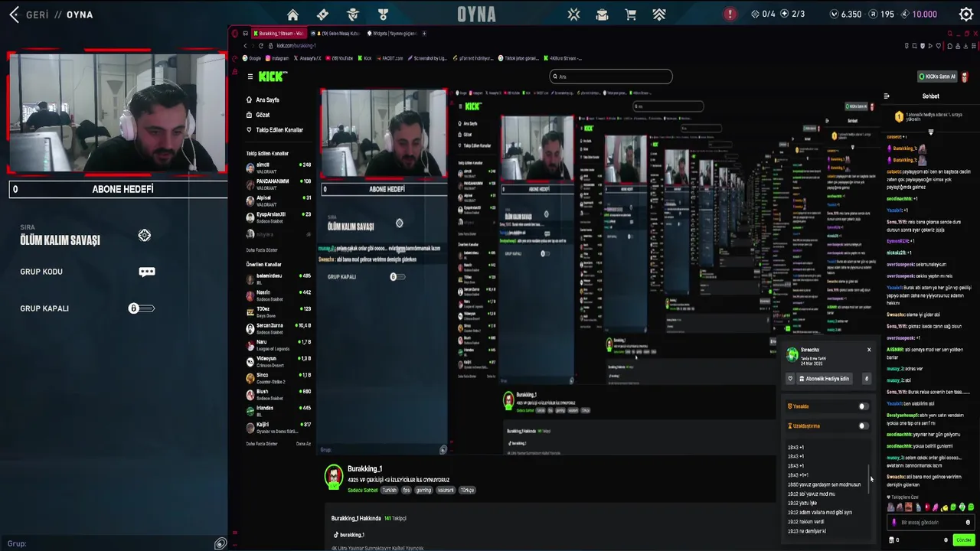The image size is (980, 551).
Task: Open EyupArslanXII followed channel
Action: point(278,217)
